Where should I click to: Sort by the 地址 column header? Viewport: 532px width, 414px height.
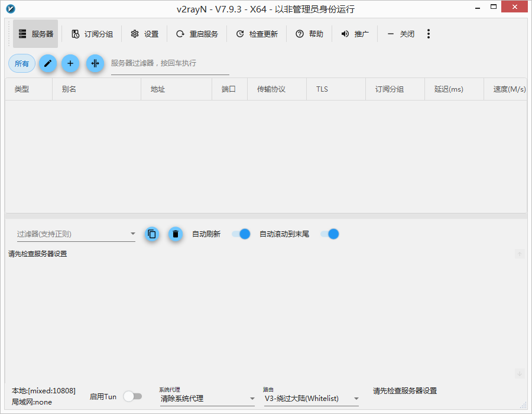[176, 89]
